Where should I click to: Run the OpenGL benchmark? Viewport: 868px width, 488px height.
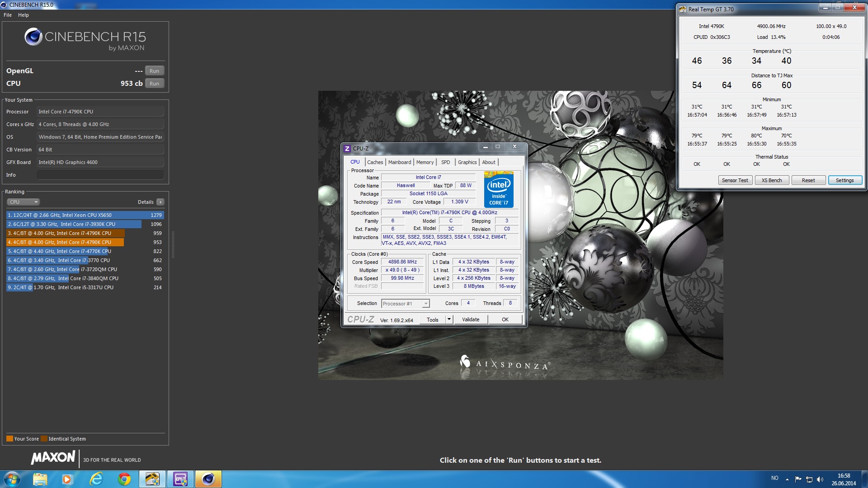(x=155, y=71)
